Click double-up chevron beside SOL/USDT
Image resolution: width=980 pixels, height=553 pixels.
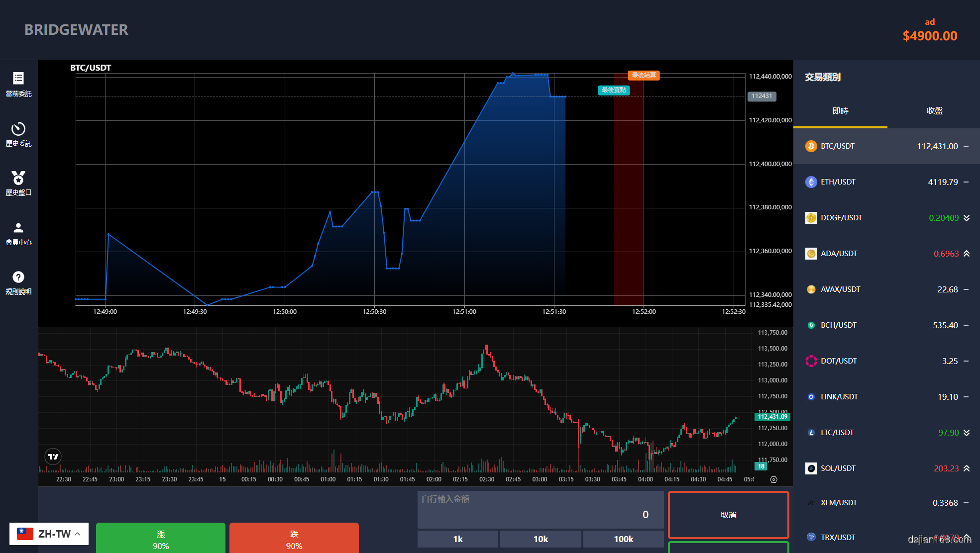click(x=967, y=468)
